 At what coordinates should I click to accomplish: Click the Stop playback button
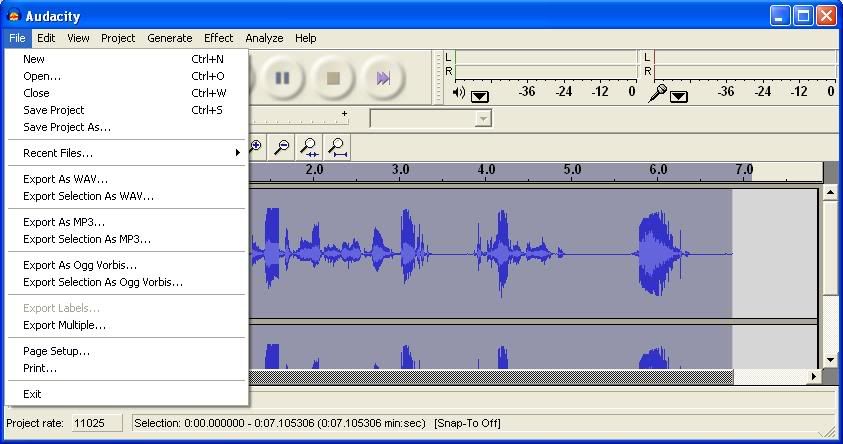(x=333, y=78)
